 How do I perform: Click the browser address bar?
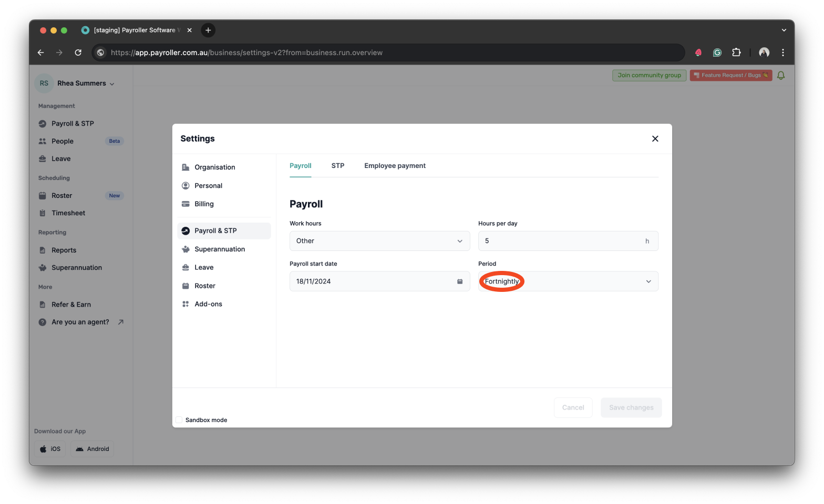(389, 52)
